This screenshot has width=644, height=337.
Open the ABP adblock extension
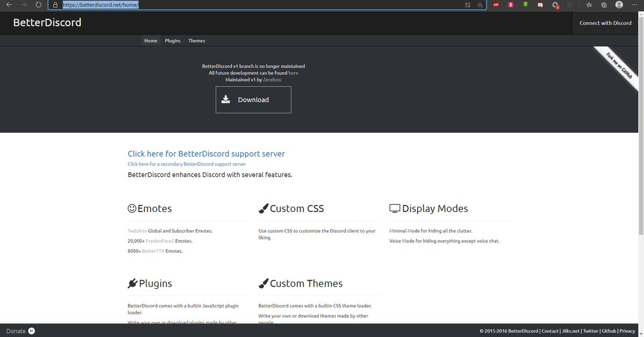click(x=497, y=5)
